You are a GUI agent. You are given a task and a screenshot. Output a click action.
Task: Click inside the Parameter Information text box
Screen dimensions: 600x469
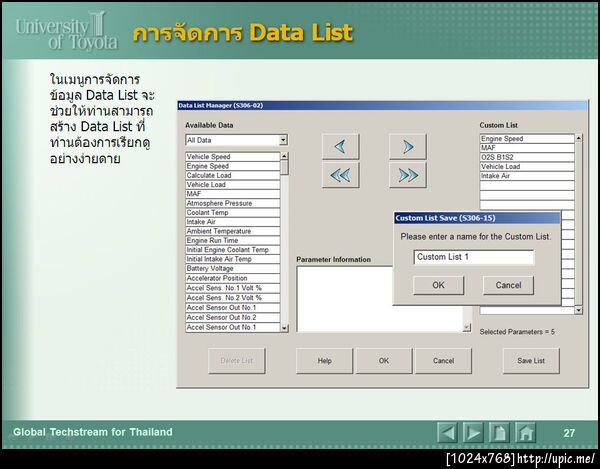pos(380,299)
